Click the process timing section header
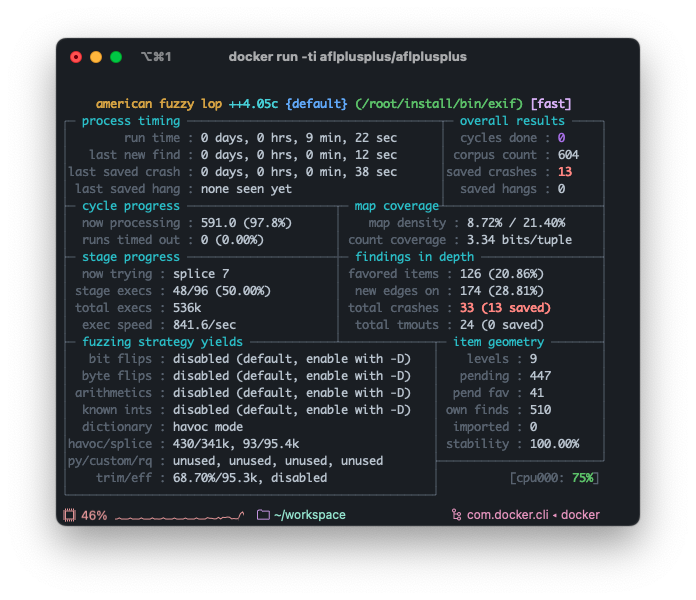This screenshot has height=600, width=696. (131, 121)
